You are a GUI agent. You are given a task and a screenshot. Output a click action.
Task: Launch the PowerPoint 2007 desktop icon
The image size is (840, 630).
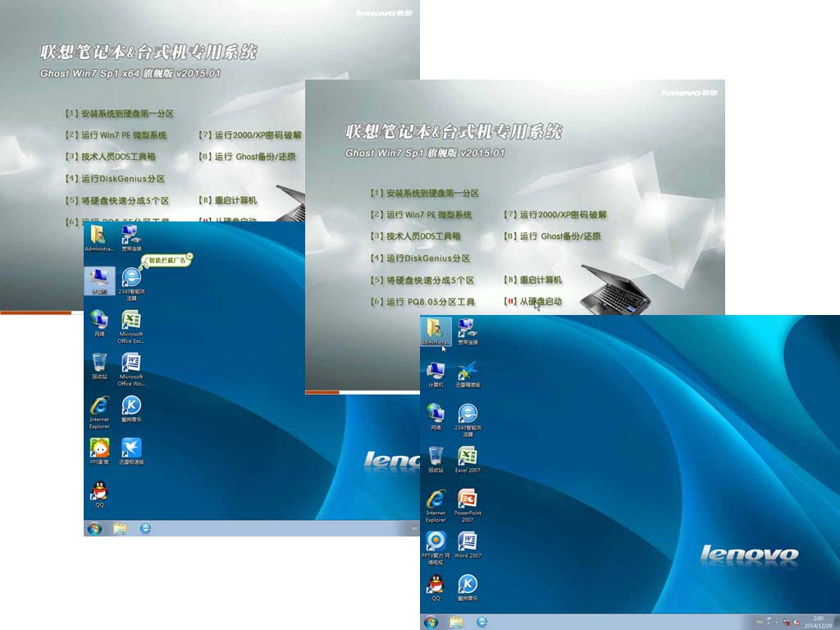[468, 505]
